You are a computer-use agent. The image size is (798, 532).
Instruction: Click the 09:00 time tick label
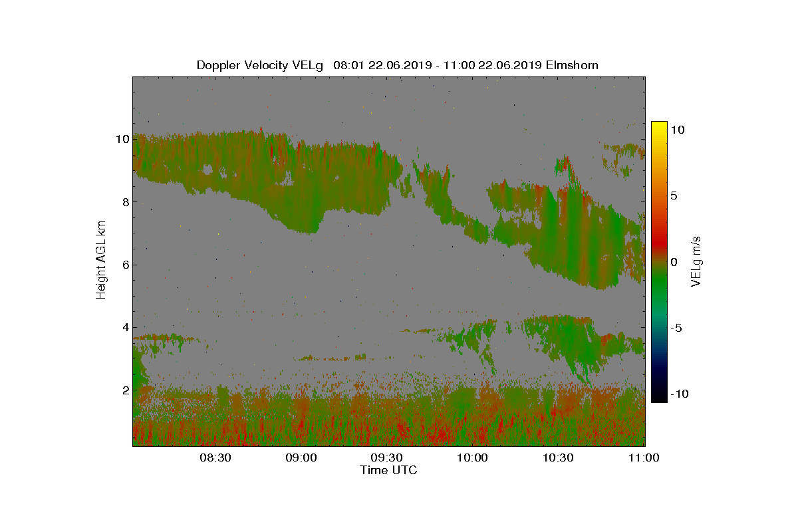tap(301, 458)
